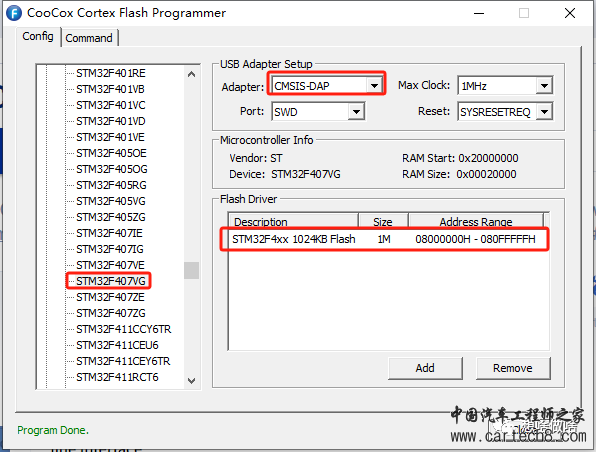Click the device list scroll down arrow

[192, 381]
